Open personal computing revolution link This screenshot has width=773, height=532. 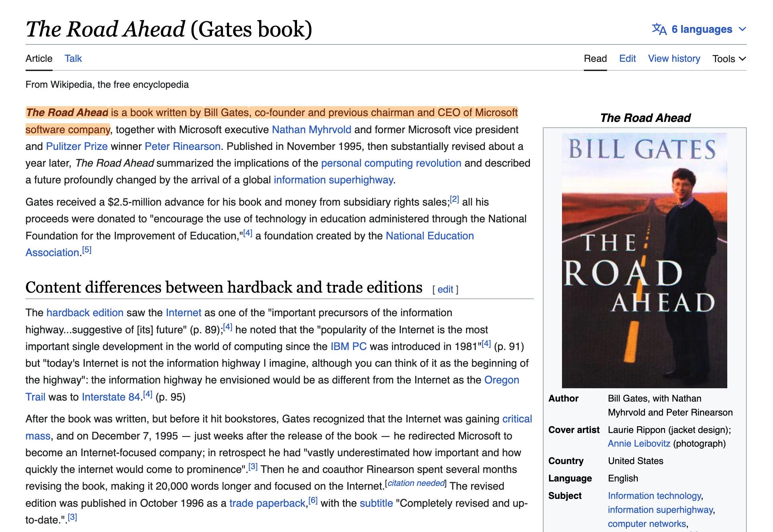391,163
